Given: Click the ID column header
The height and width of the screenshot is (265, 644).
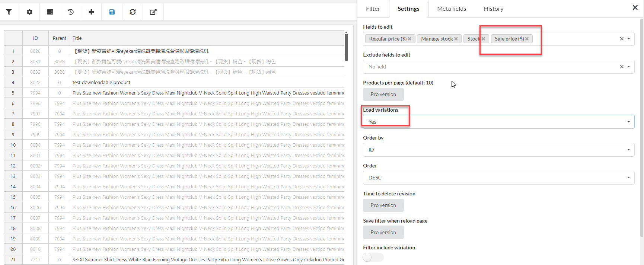Looking at the screenshot, I should 35,38.
